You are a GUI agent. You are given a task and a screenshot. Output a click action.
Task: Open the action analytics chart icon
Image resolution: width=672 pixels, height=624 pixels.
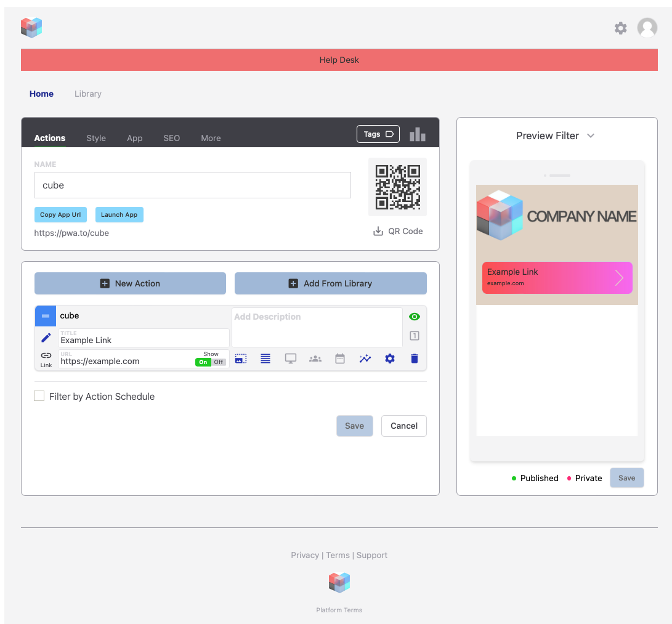pos(365,359)
